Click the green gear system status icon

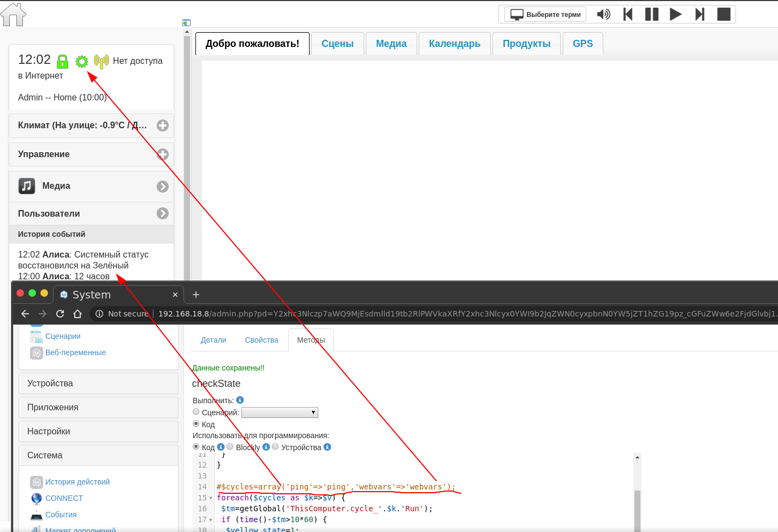point(82,62)
